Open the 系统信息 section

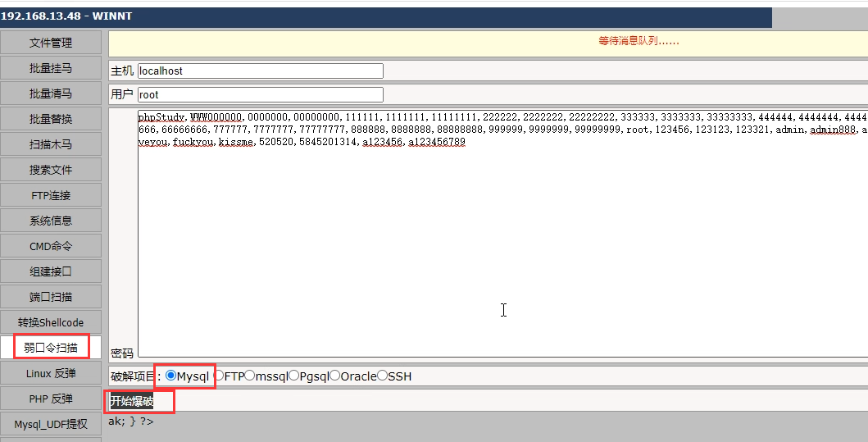click(x=51, y=221)
